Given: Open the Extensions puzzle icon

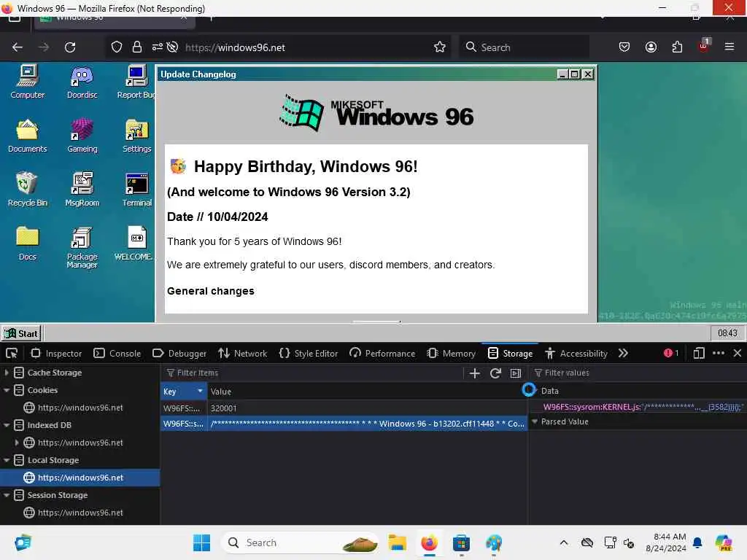Looking at the screenshot, I should [x=677, y=47].
